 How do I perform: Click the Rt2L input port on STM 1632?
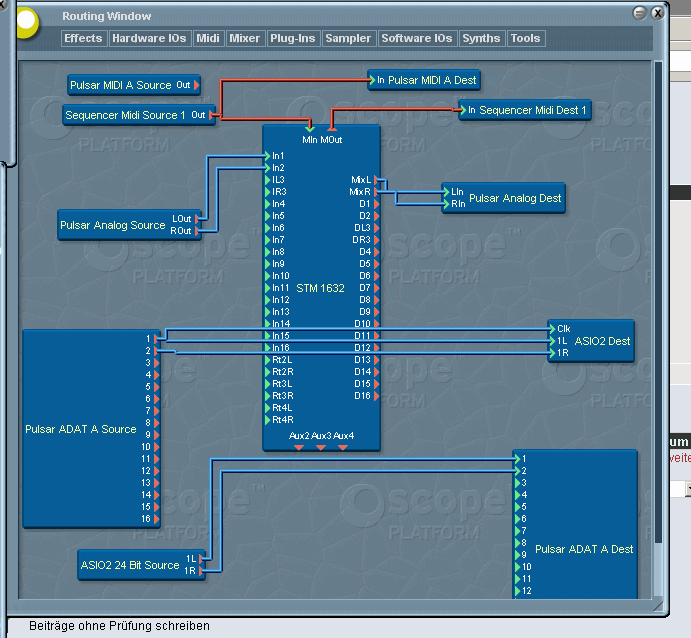[x=267, y=360]
